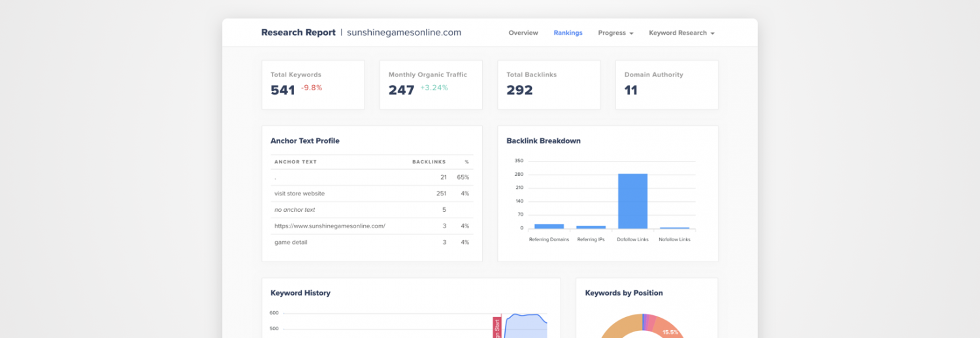The width and height of the screenshot is (980, 338).
Task: Select the Rankings tab
Action: point(568,33)
